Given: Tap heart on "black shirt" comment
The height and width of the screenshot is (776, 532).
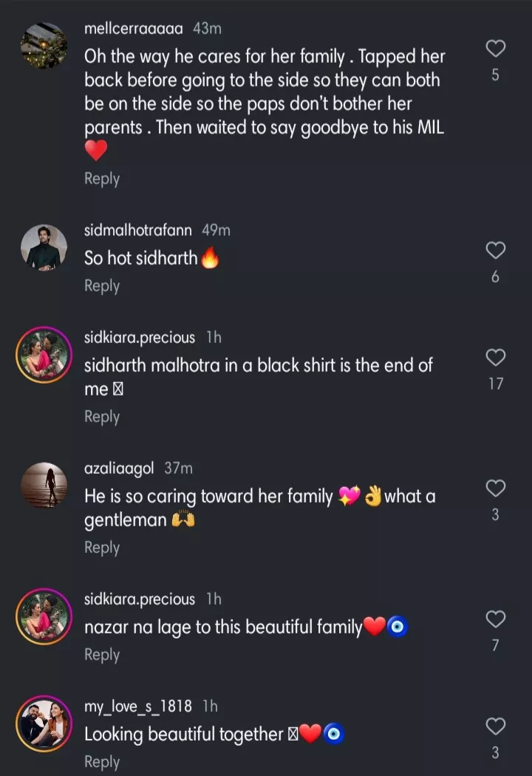Looking at the screenshot, I should pos(495,358).
